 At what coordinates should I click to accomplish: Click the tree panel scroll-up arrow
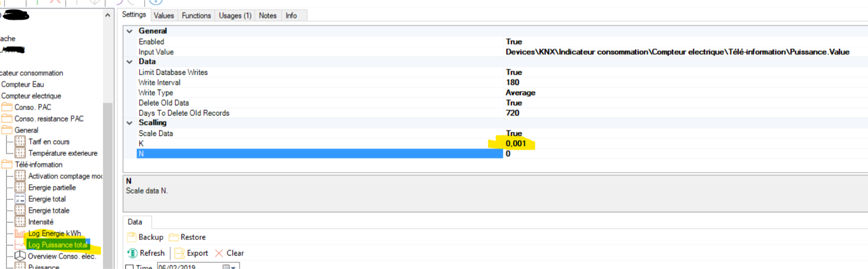(x=108, y=15)
